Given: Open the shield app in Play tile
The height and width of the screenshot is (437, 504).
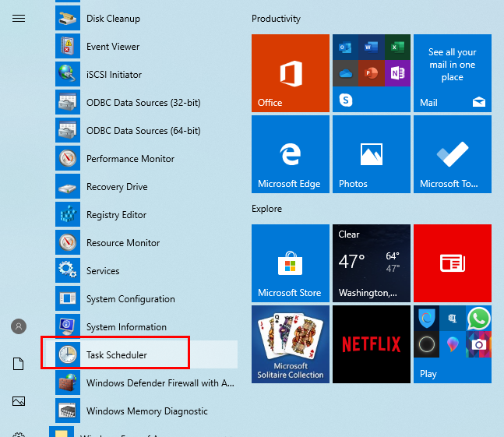Looking at the screenshot, I should pyautogui.click(x=427, y=318).
